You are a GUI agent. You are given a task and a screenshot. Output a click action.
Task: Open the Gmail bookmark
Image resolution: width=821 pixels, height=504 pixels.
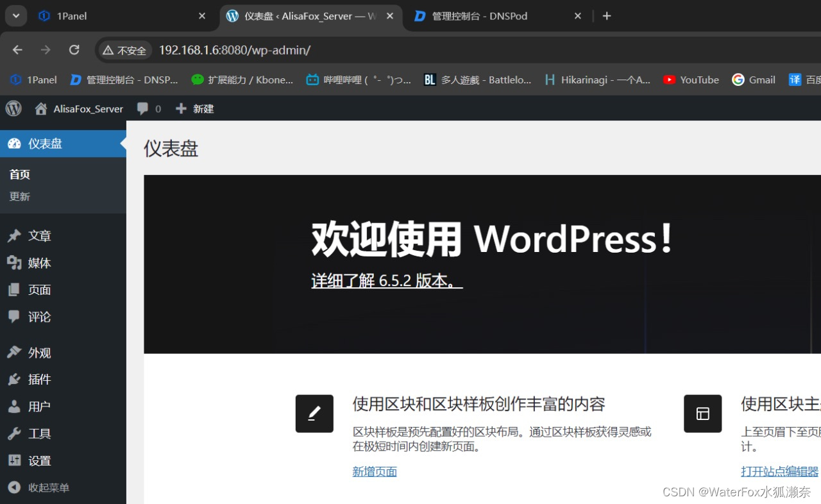[754, 80]
